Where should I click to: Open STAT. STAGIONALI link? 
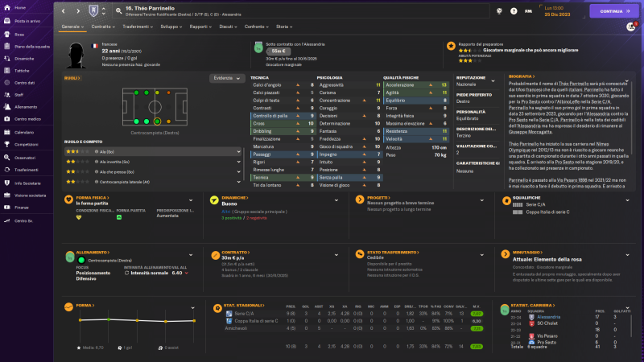(x=244, y=306)
